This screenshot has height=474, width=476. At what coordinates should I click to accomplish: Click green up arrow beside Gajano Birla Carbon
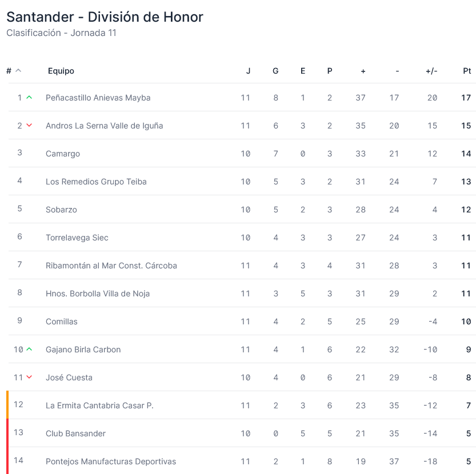[29, 350]
